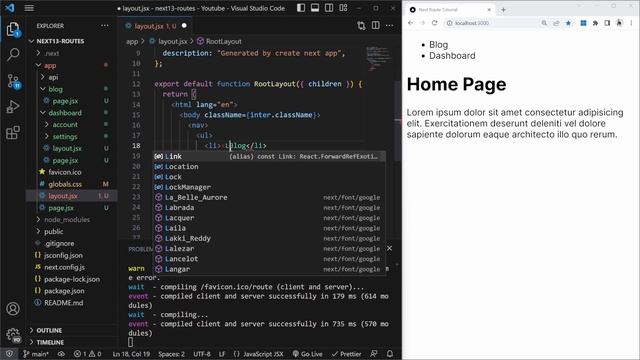Open Customize Layout icon
This screenshot has height=360, width=640.
[x=343, y=8]
